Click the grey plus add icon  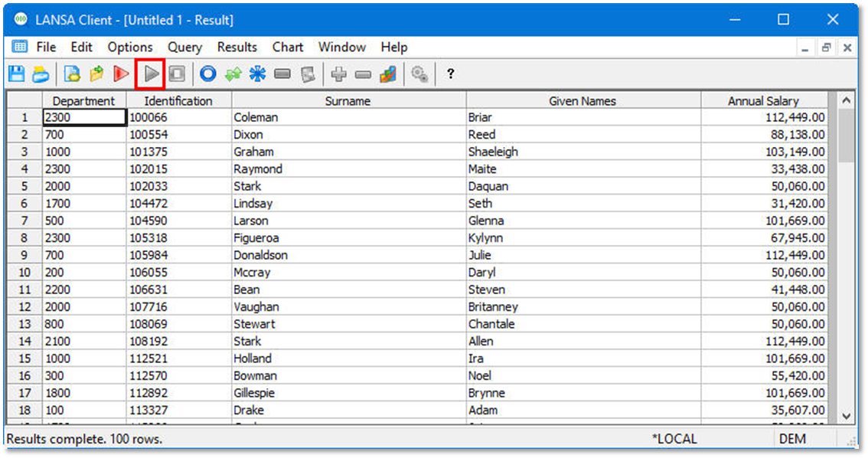pos(338,74)
